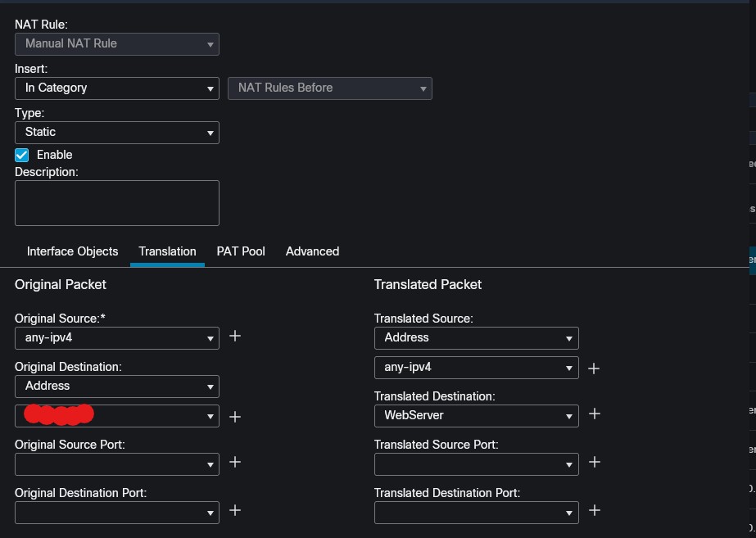Toggle the Enable checkbox

(22, 155)
